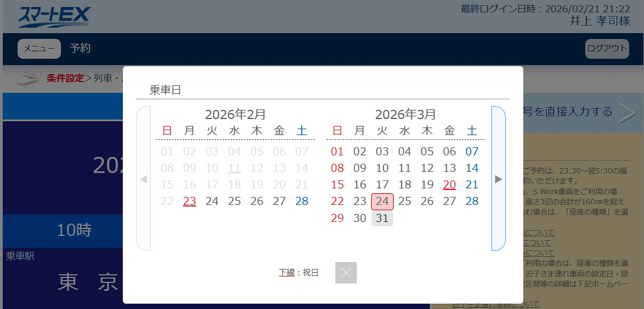Choose March 10 in calendar

pyautogui.click(x=382, y=168)
